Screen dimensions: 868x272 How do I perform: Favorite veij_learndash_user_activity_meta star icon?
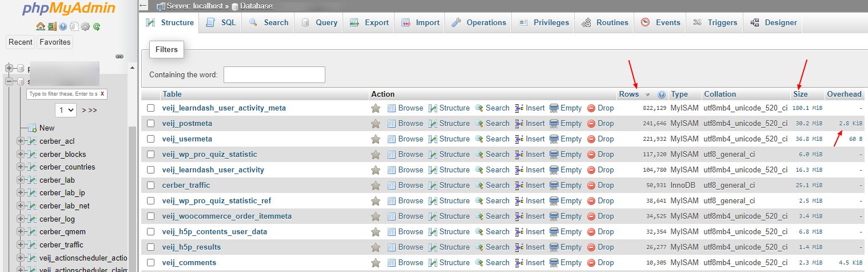coord(376,108)
